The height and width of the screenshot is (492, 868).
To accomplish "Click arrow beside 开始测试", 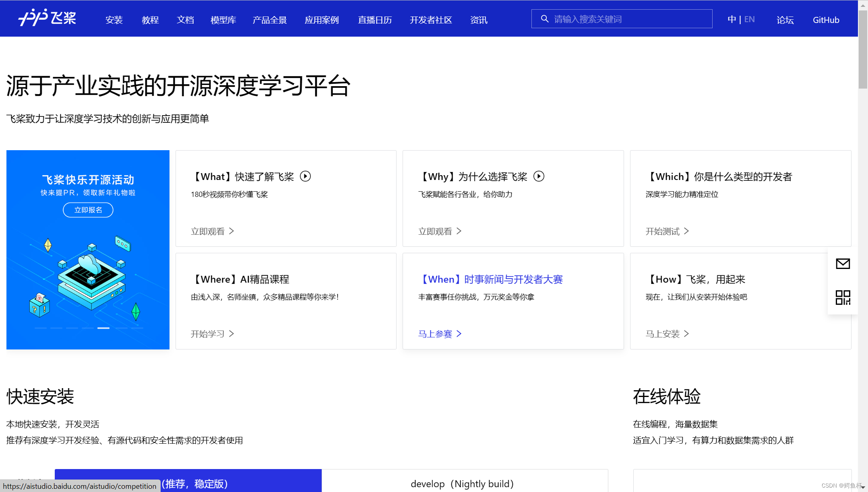I will pyautogui.click(x=686, y=231).
